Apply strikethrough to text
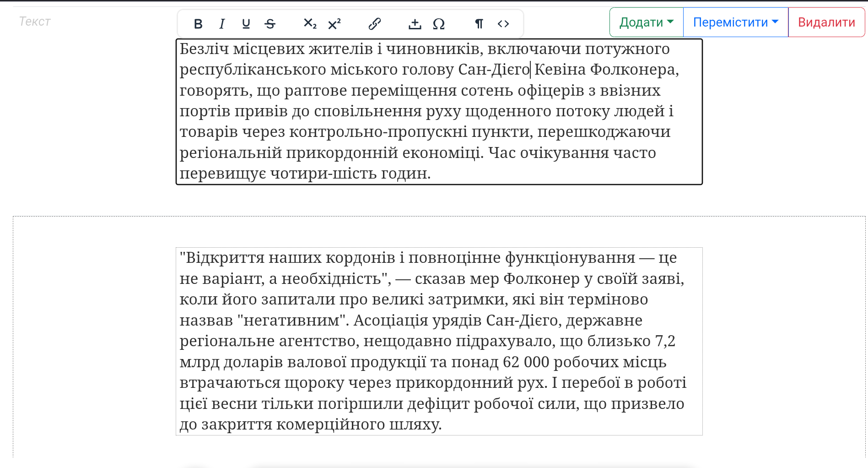 point(270,24)
